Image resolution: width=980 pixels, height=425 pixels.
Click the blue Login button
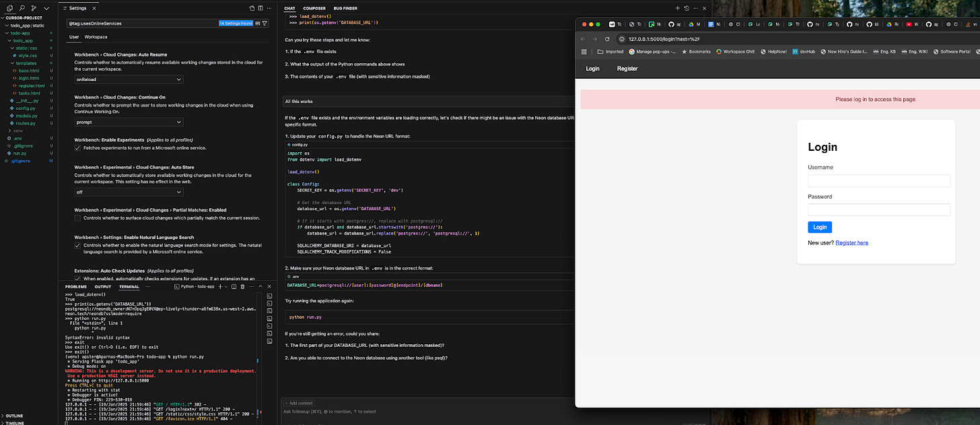[820, 227]
